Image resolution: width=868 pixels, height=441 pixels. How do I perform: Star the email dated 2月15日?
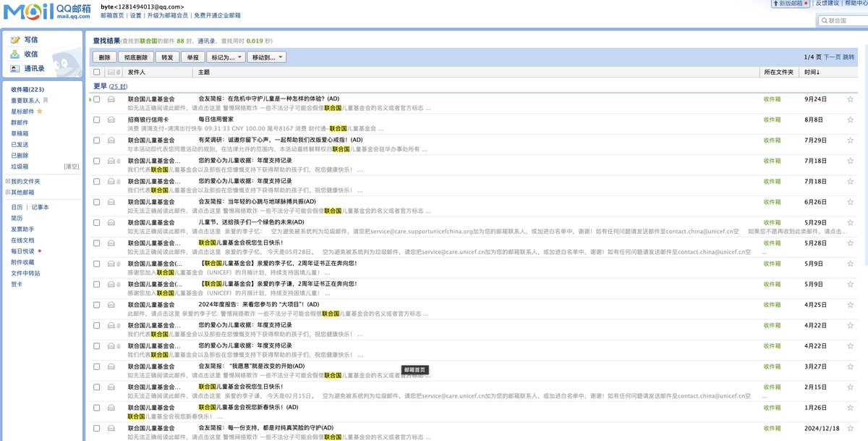coord(850,387)
